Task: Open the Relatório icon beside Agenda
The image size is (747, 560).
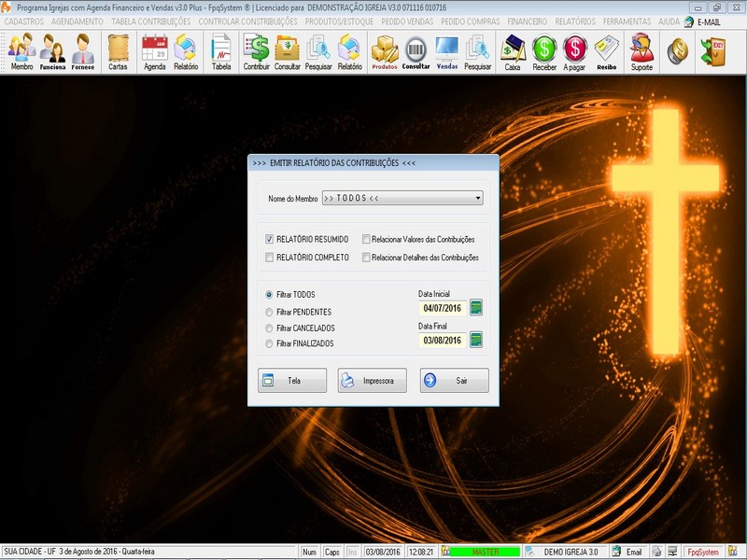Action: (186, 52)
